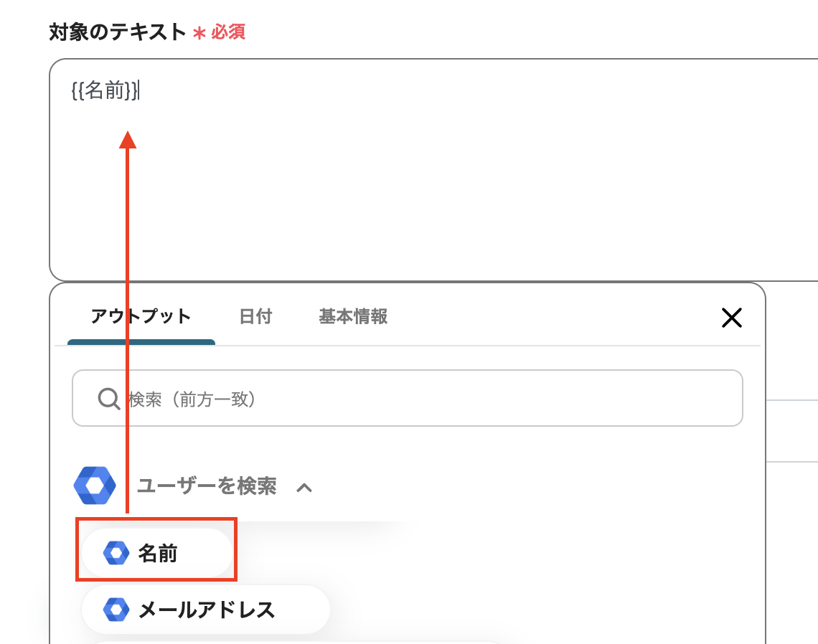818x644 pixels.
Task: Click the highlighted underline beneath アウトプット tab
Action: click(141, 342)
